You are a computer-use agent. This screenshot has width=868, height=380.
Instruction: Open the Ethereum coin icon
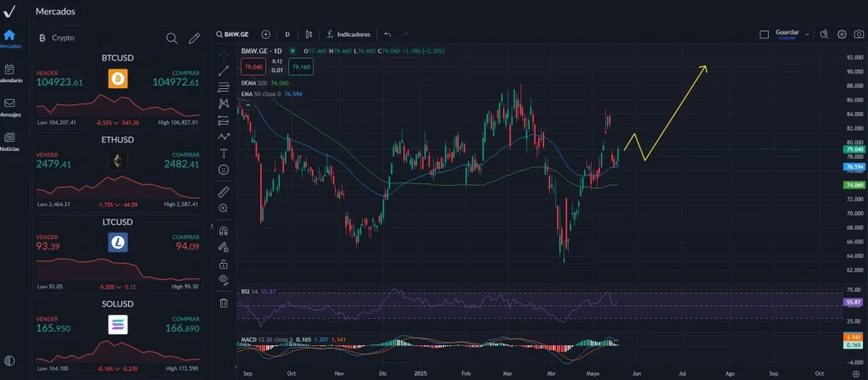pos(118,160)
